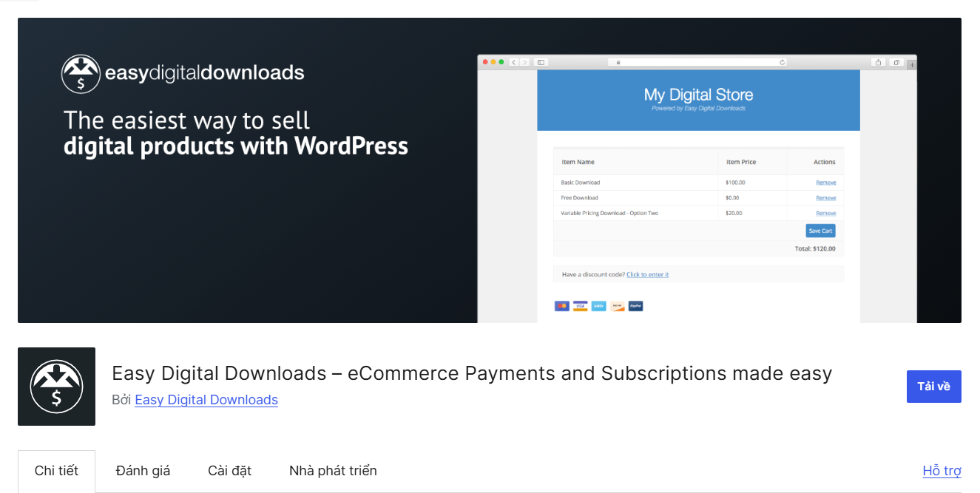Click the "Free Download" item name
This screenshot has width=980, height=493.
[x=579, y=198]
